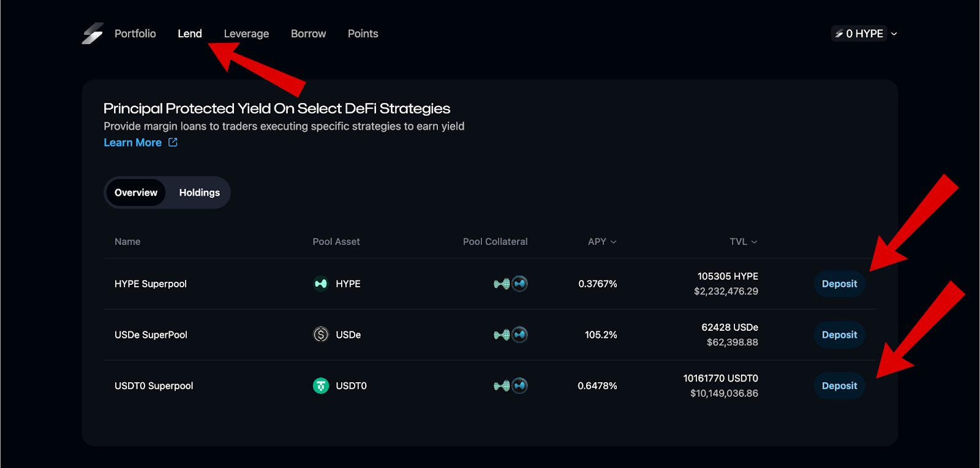Click the 105305 HYPE TVL value

[x=728, y=276]
